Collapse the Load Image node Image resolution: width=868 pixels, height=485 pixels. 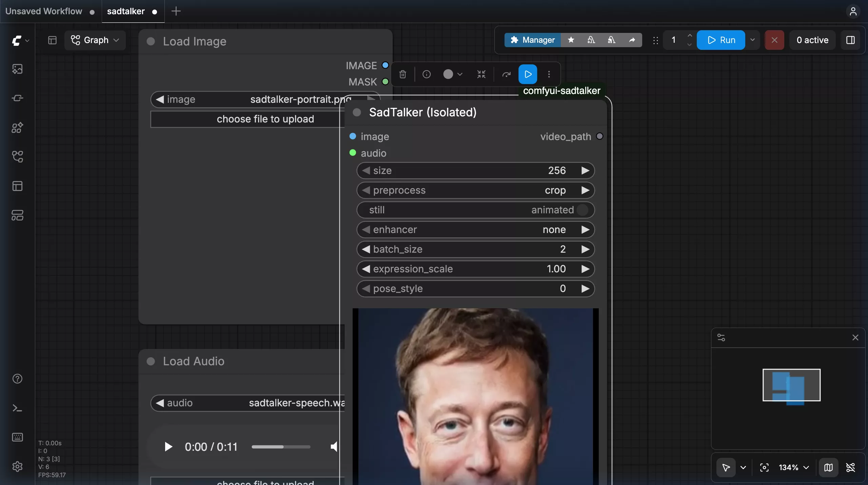151,41
